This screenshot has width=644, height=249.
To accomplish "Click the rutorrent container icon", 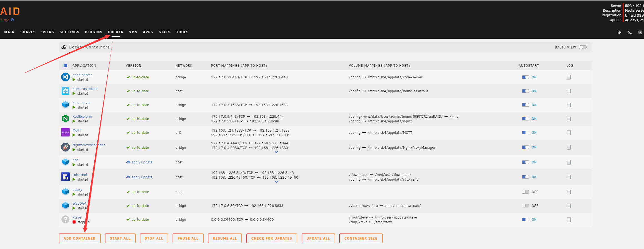I will [x=65, y=177].
